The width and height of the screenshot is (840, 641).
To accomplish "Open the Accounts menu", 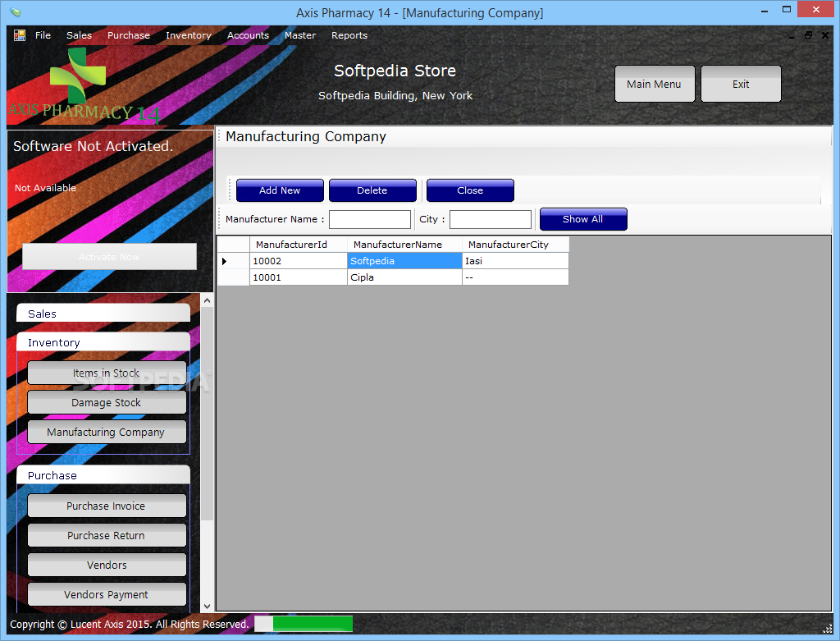I will tap(248, 35).
